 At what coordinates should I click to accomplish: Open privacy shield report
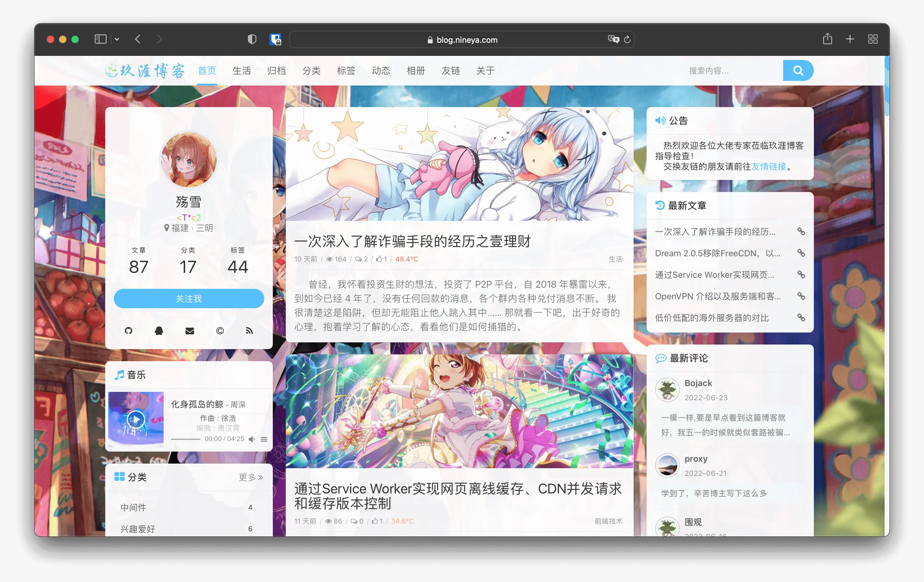tap(252, 39)
